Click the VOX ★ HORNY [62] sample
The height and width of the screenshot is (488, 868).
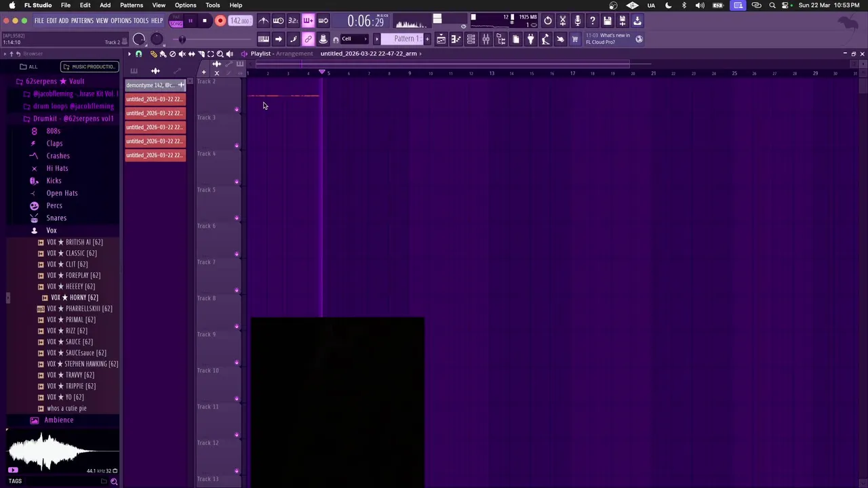[x=75, y=298]
